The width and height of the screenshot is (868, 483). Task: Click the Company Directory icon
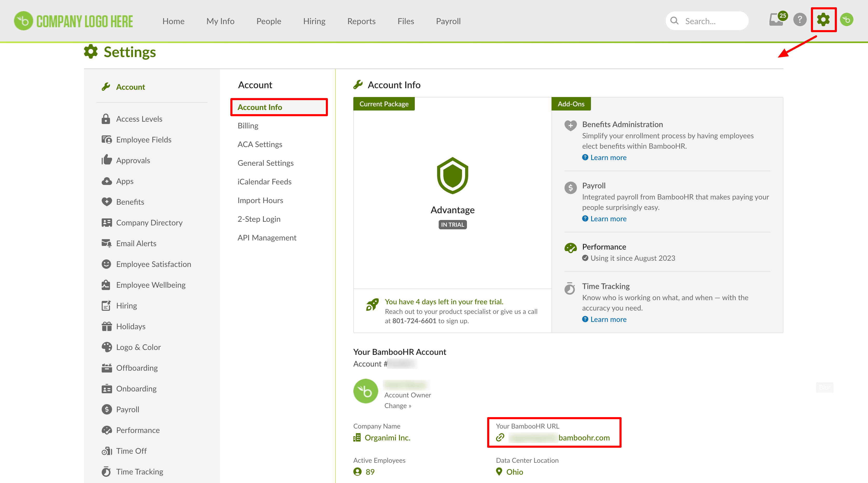tap(106, 223)
